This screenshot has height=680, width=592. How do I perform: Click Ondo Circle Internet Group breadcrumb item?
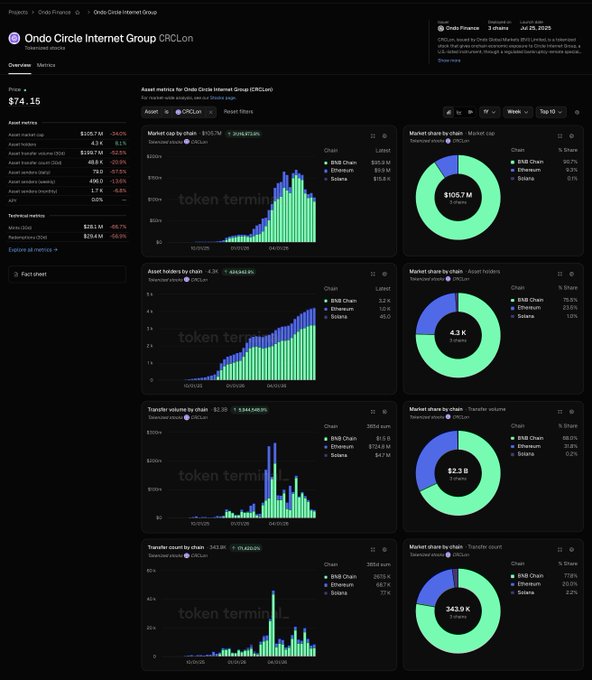(x=125, y=12)
